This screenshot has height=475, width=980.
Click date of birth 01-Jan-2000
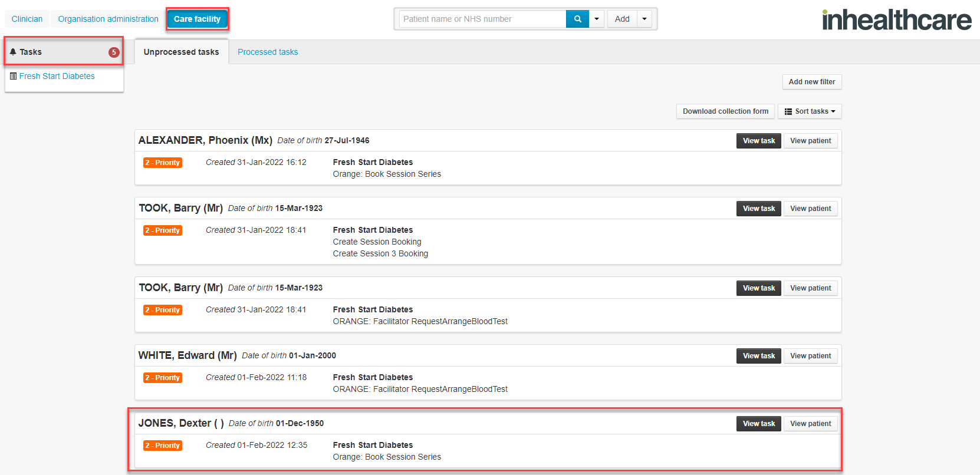[313, 355]
